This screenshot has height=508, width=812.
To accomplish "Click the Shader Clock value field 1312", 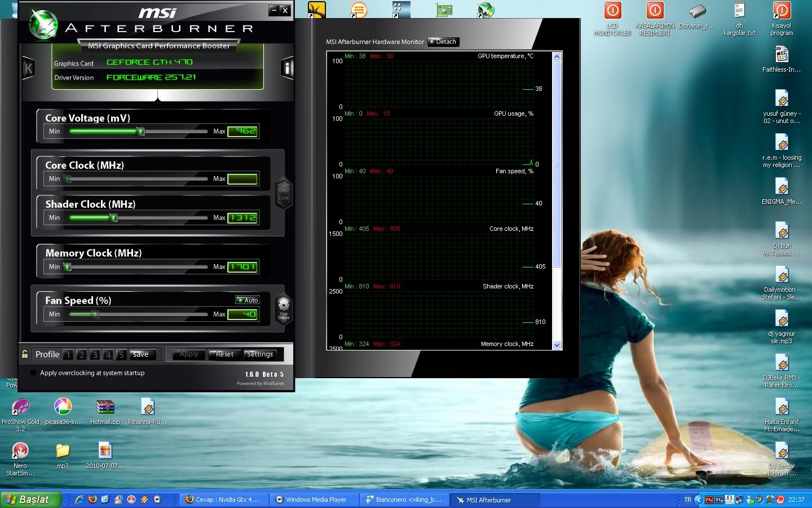I will (x=242, y=218).
